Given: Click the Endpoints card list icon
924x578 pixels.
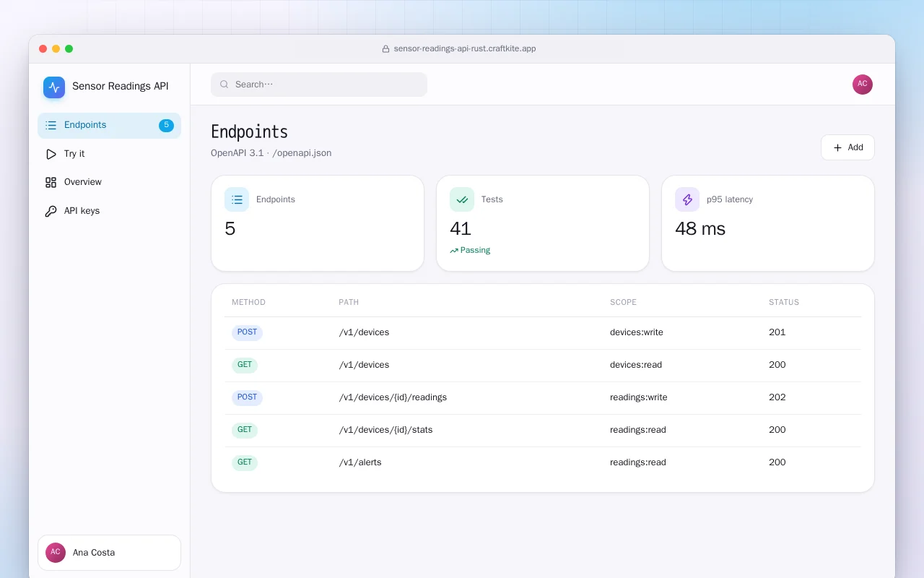Looking at the screenshot, I should point(237,199).
